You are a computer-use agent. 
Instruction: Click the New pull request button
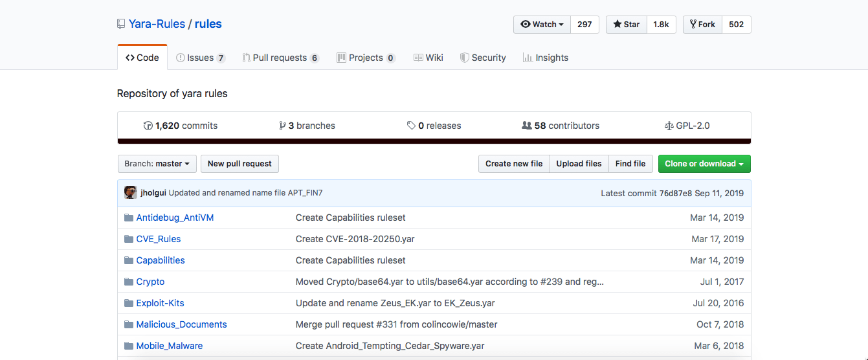239,164
